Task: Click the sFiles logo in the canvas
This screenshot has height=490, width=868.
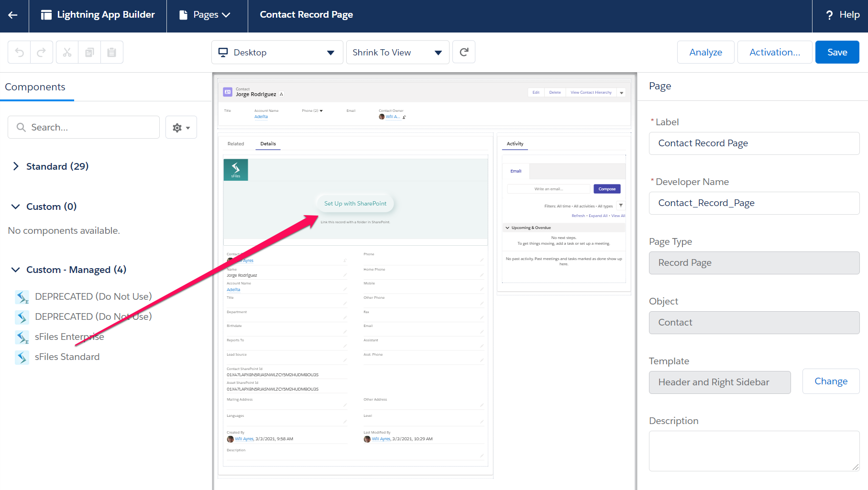Action: 236,170
